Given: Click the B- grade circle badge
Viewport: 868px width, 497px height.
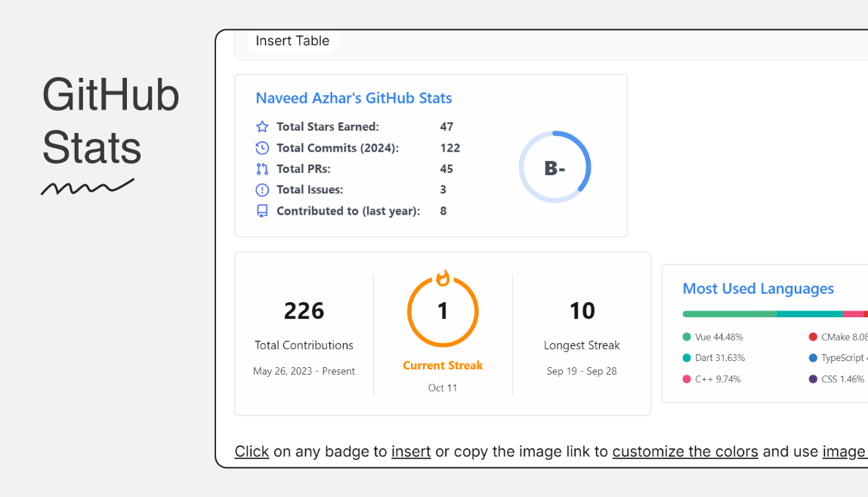Looking at the screenshot, I should (554, 167).
